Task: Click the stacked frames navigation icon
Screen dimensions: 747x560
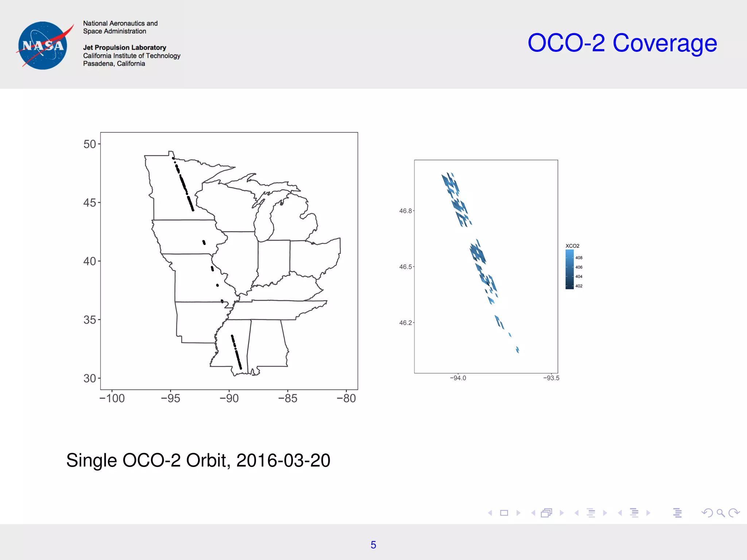Action: click(x=546, y=513)
